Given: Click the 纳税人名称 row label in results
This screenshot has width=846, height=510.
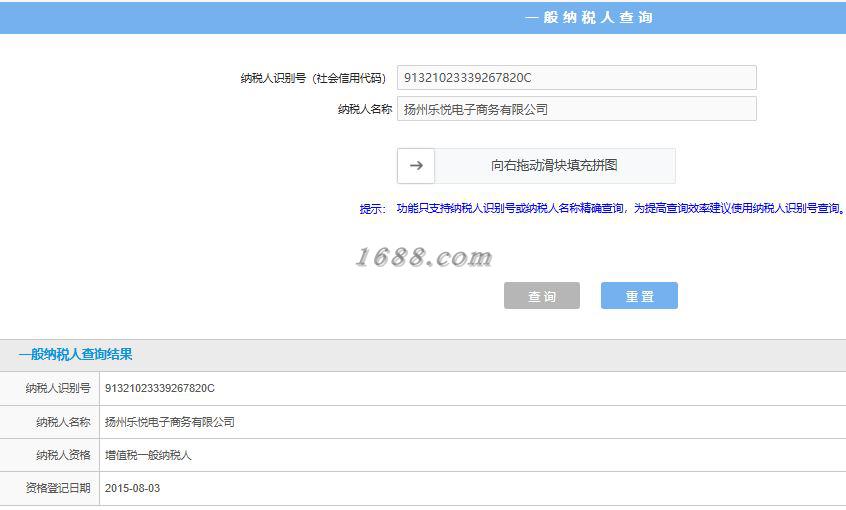Looking at the screenshot, I should coord(63,422).
